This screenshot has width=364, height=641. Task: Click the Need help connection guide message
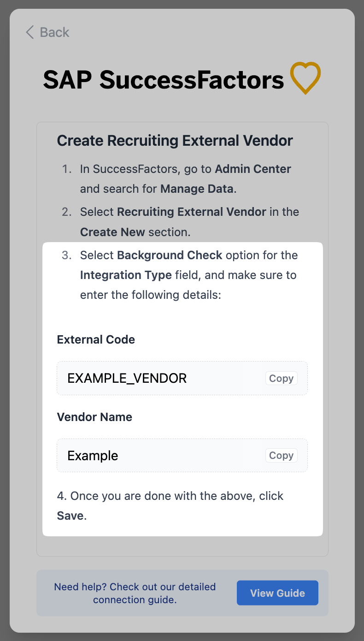[135, 593]
